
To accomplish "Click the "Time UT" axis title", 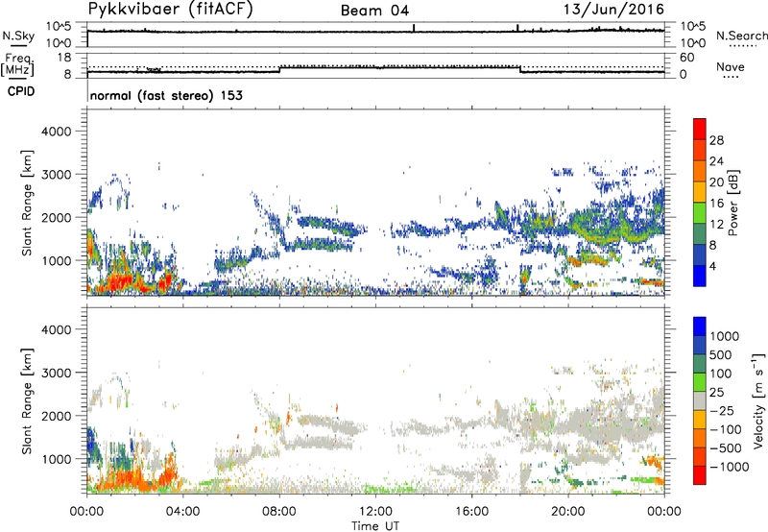I will pos(375,526).
